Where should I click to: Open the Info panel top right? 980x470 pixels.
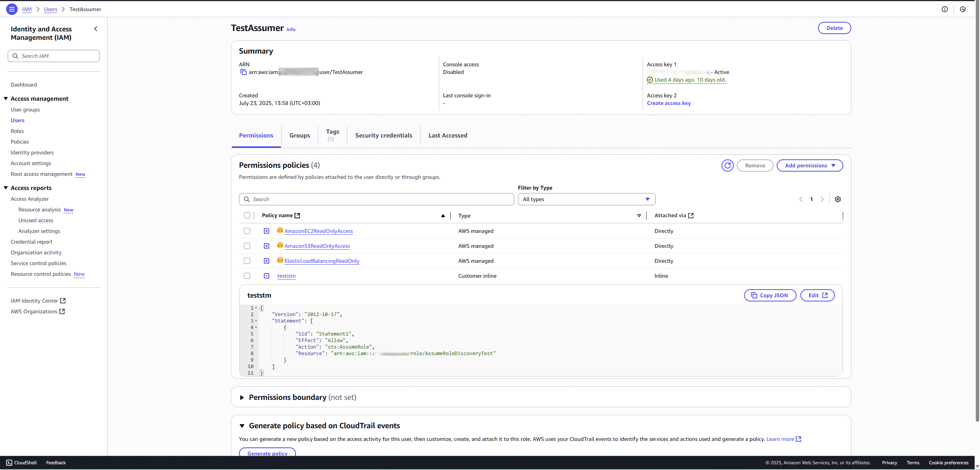[x=945, y=9]
